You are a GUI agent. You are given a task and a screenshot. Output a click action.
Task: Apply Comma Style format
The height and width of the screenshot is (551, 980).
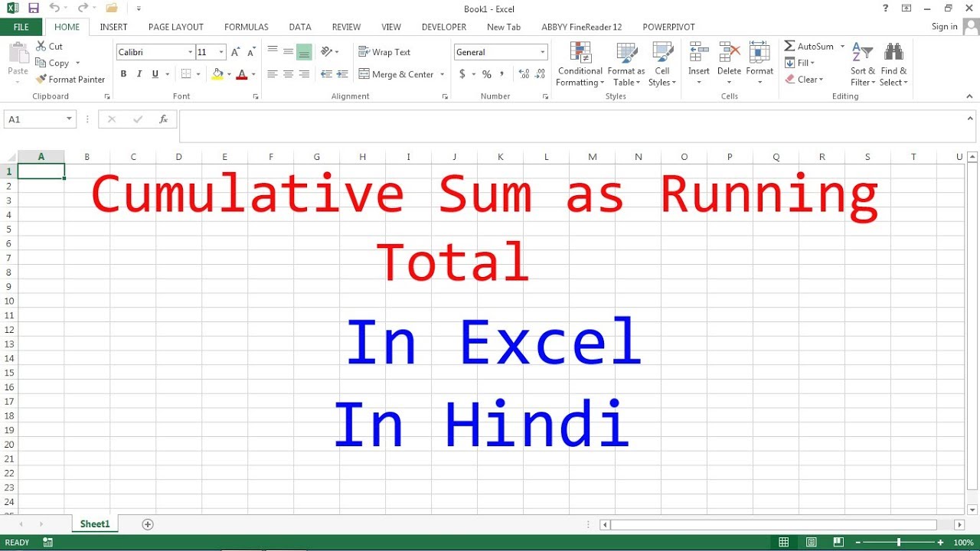(x=502, y=74)
